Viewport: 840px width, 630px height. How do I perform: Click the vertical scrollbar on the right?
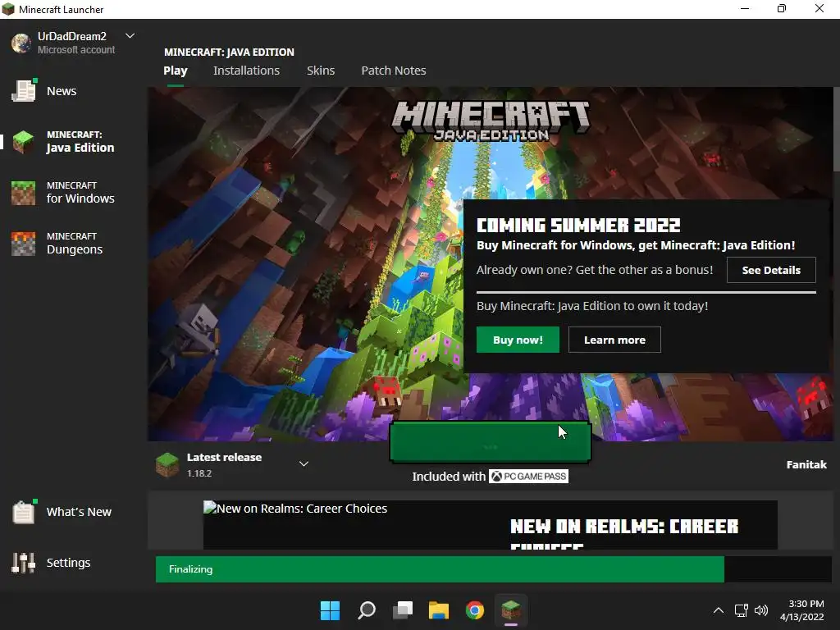(x=836, y=129)
